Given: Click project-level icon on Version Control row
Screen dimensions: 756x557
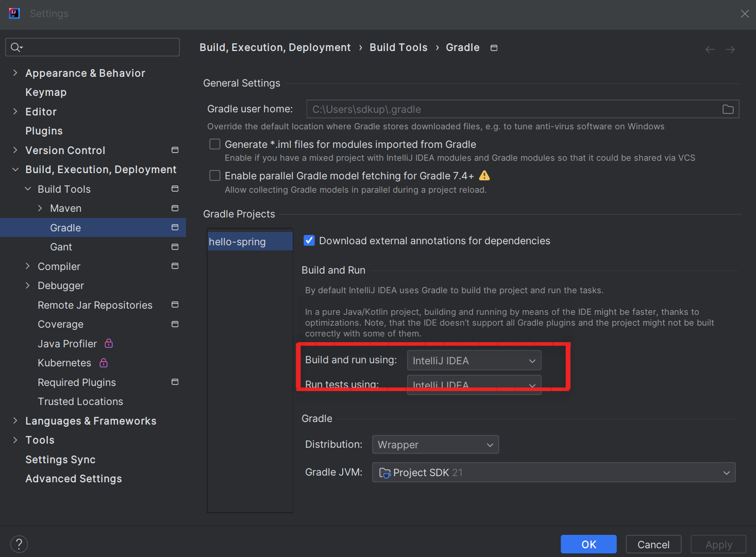Looking at the screenshot, I should (x=175, y=150).
